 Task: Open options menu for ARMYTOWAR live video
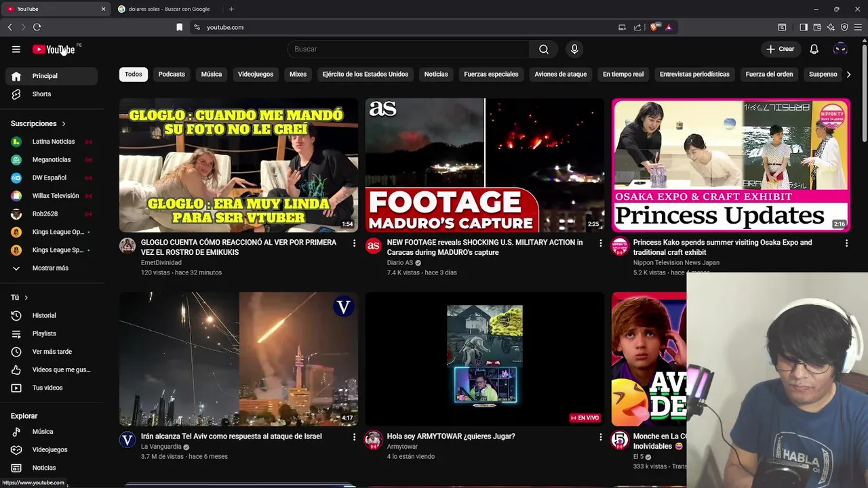(x=600, y=437)
